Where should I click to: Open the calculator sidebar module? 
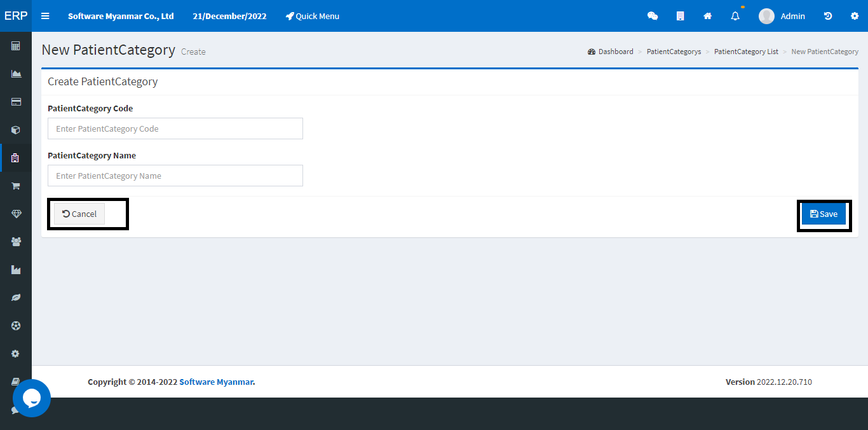click(x=16, y=46)
